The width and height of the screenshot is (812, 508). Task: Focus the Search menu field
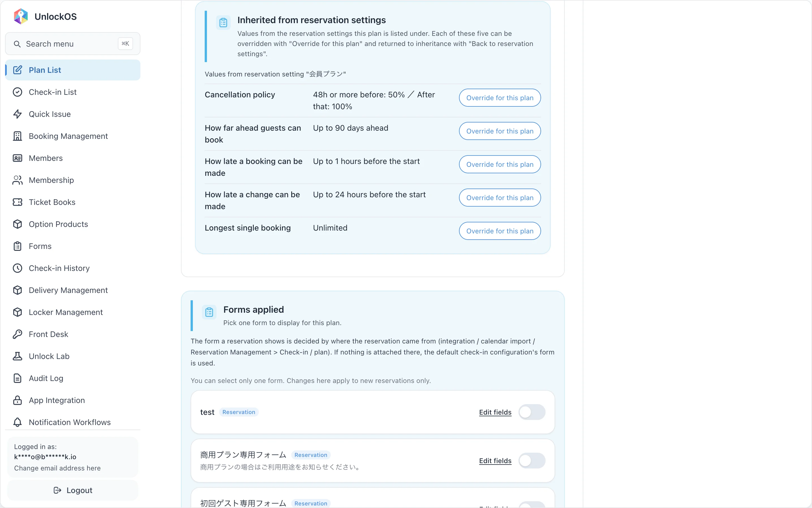[x=73, y=44]
